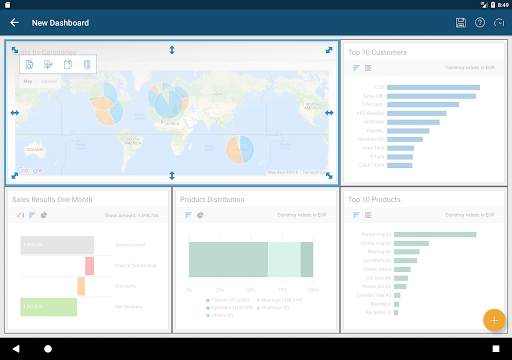Select the Piston 343-A product bar
This screenshot has height=360, width=512.
[x=402, y=269]
